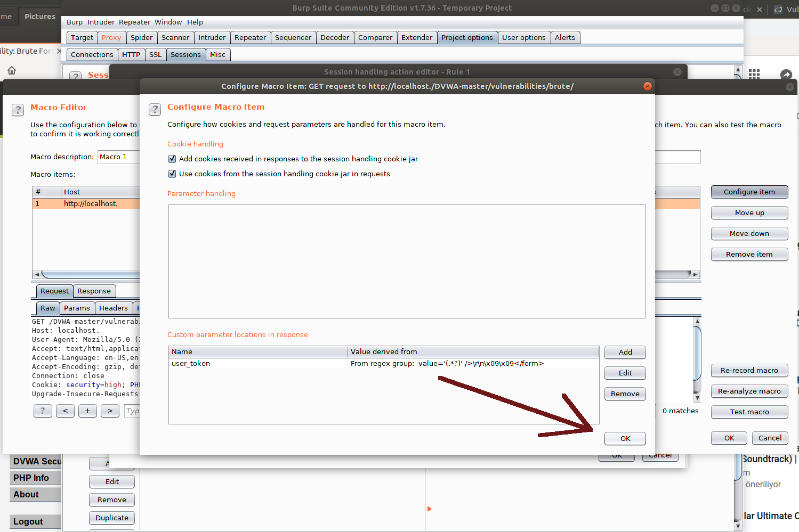Switch to the Proxy tab

click(111, 37)
